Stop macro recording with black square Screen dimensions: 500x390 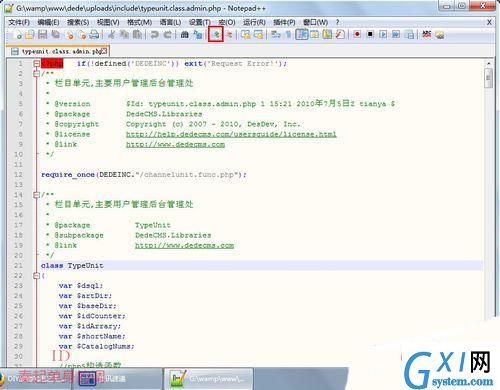(x=370, y=35)
